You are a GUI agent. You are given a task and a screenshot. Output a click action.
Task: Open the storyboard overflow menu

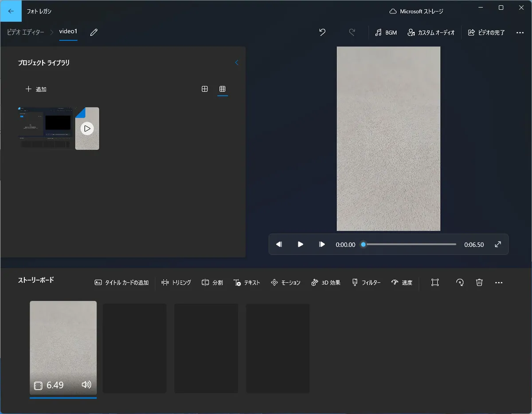click(499, 282)
